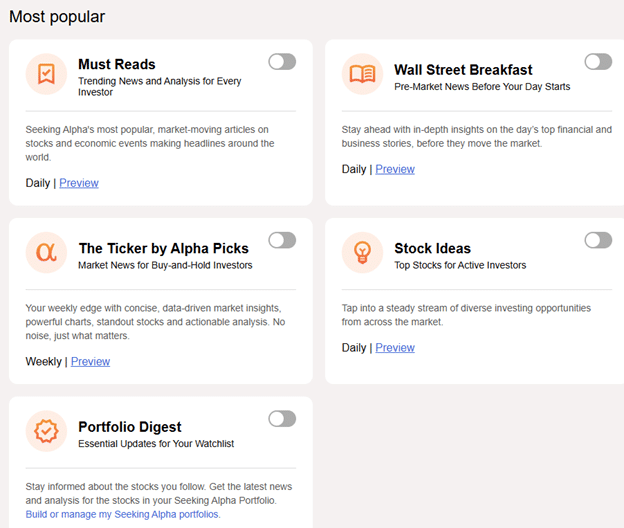Image resolution: width=624 pixels, height=528 pixels.
Task: Select The Ticker by Alpha Picks title
Action: pos(163,248)
